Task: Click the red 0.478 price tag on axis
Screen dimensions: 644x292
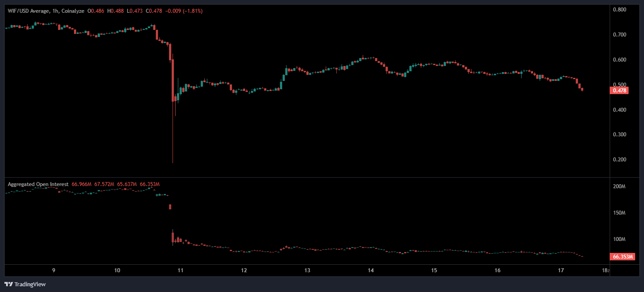Action: 618,91
